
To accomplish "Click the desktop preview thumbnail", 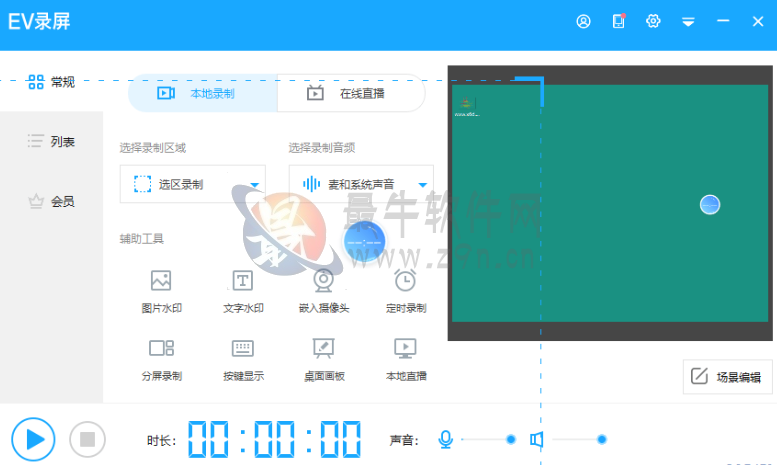I will pos(610,203).
